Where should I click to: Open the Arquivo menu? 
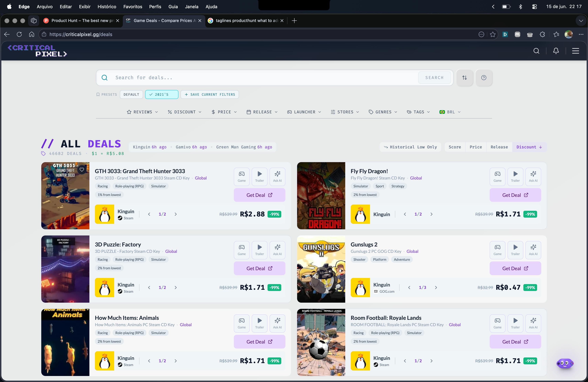(45, 7)
